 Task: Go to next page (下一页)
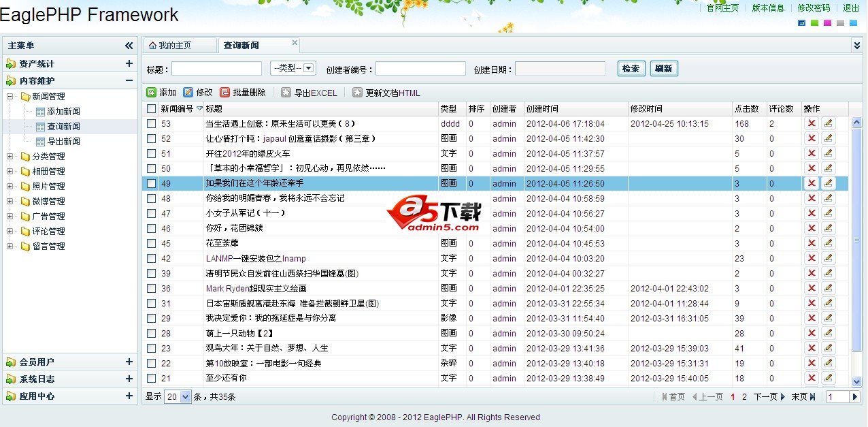pos(769,396)
